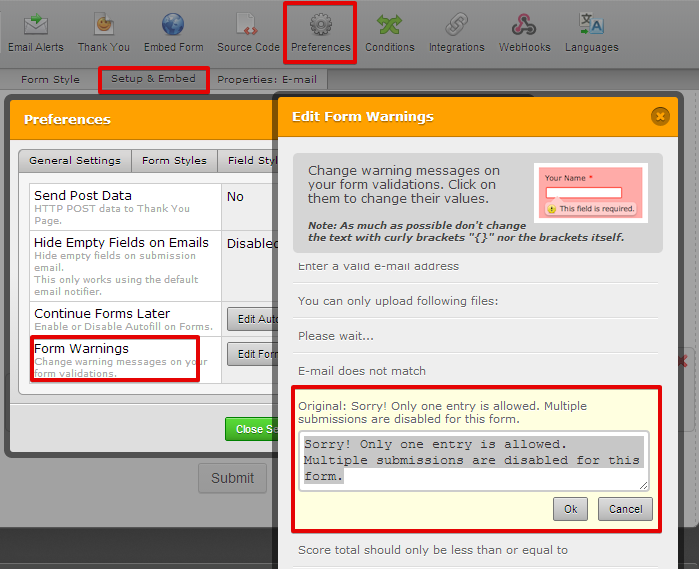Open the WebHooks icon

524,24
